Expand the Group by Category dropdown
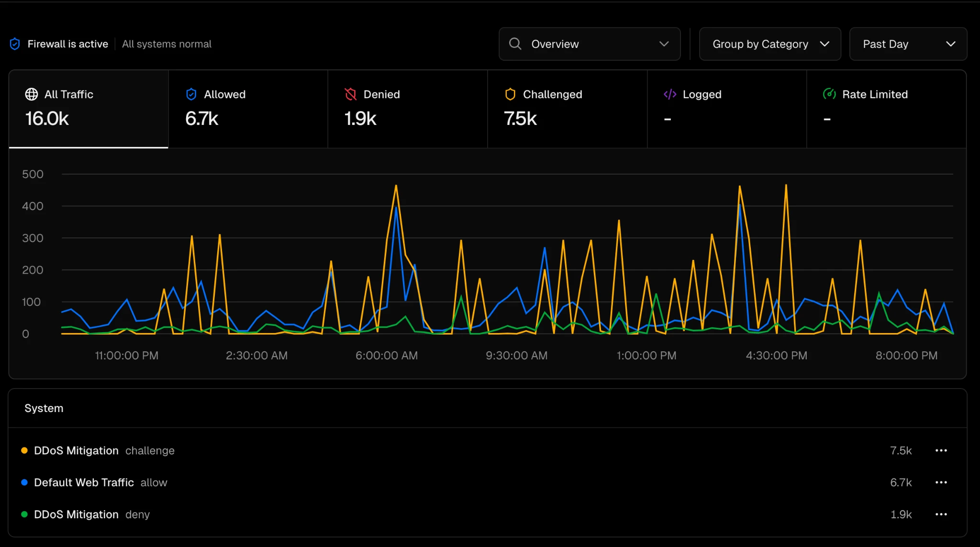 click(x=770, y=44)
